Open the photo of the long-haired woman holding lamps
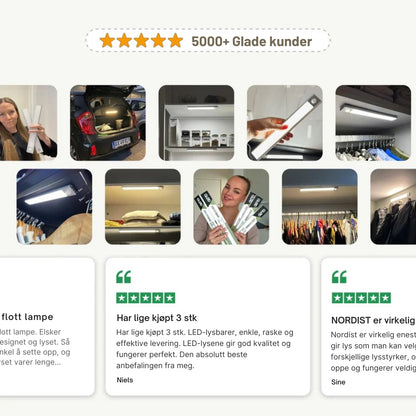Viewport: 416px width, 416px height. pyautogui.click(x=28, y=123)
